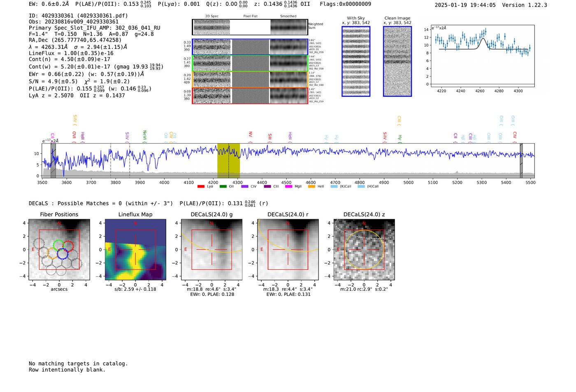Click the 'Flags:0x00000009' header text
This screenshot has height=392, width=576.
[346, 4]
